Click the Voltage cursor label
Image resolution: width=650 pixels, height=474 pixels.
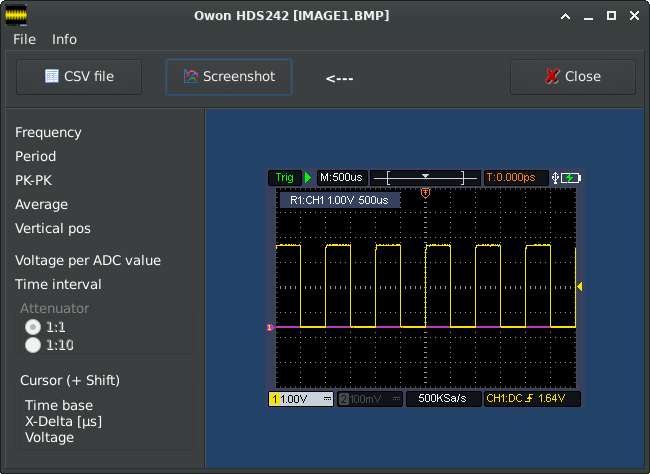click(49, 438)
